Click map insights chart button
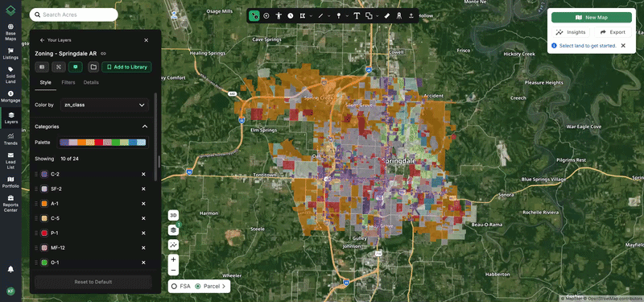The width and height of the screenshot is (644, 302). click(x=173, y=245)
